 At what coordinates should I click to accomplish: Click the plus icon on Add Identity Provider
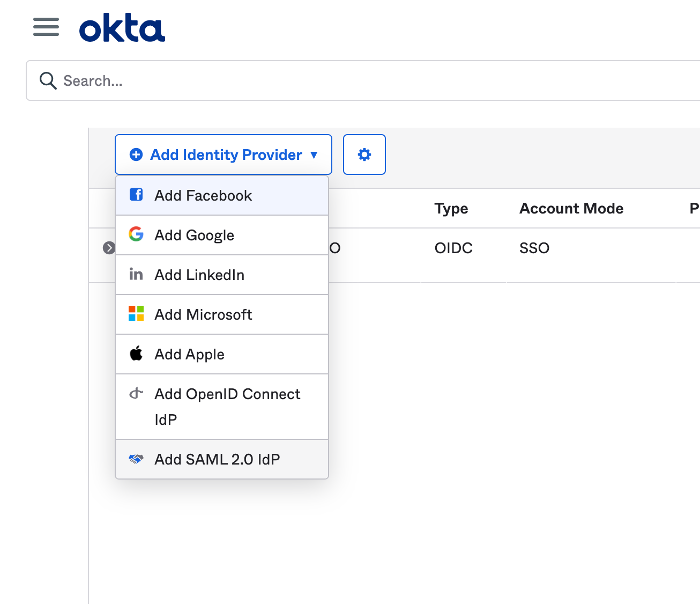[x=136, y=154]
